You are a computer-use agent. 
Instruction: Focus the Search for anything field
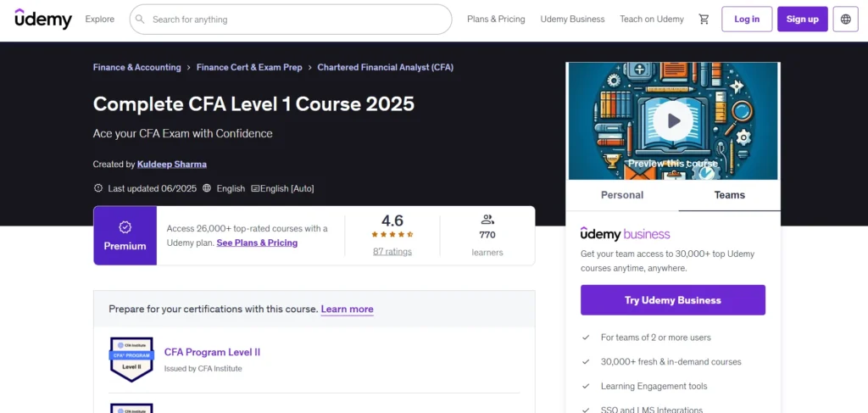(297, 20)
